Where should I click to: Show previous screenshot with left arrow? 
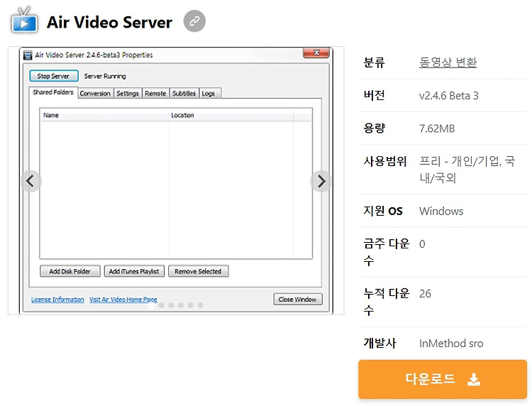[31, 181]
